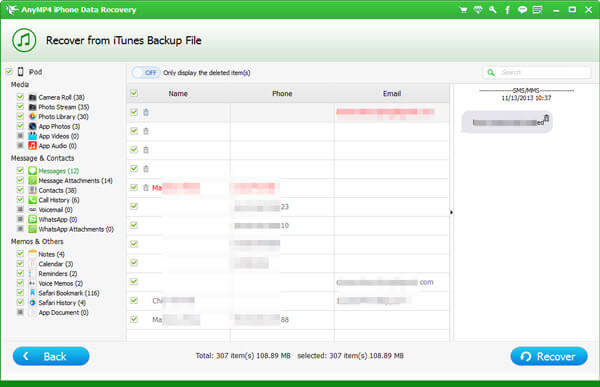Click the Contacts icon in sidebar

33,190
